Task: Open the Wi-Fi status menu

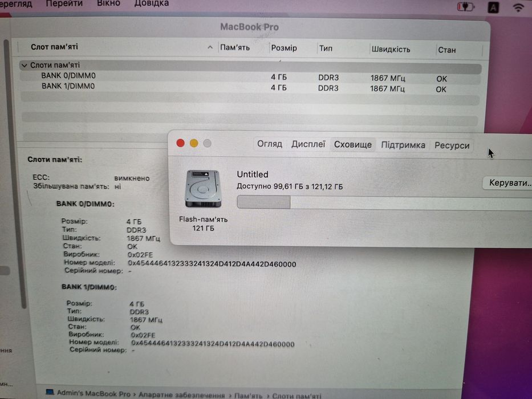Action: [x=518, y=7]
